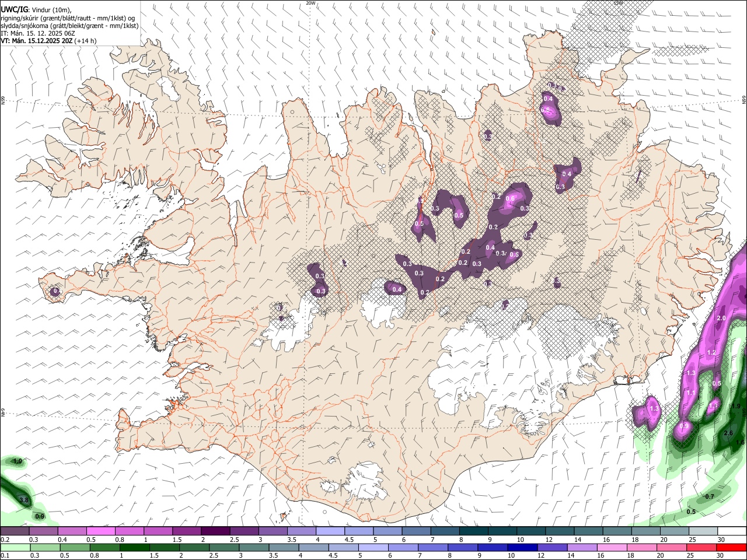The image size is (747, 560).
Task: Pick the lavender snow swatch between 4 and 4.5
Action: tap(329, 531)
